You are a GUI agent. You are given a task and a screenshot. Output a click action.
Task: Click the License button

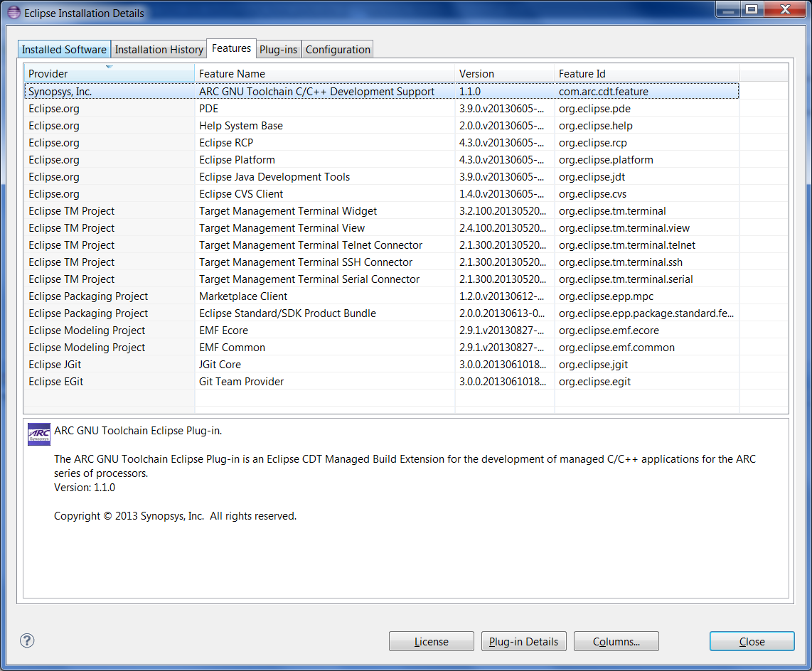[432, 641]
